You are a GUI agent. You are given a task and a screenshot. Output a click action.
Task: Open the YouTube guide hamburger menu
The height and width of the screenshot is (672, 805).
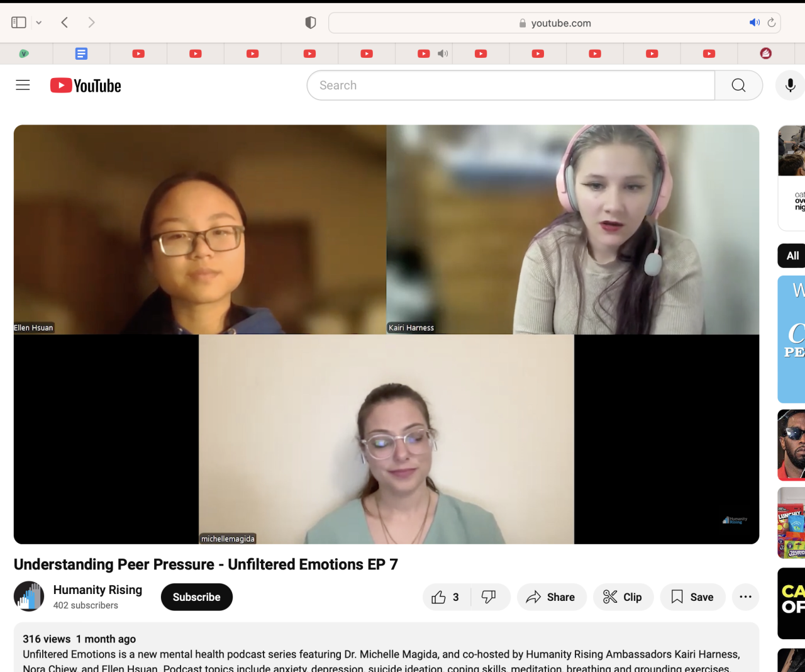coord(23,85)
